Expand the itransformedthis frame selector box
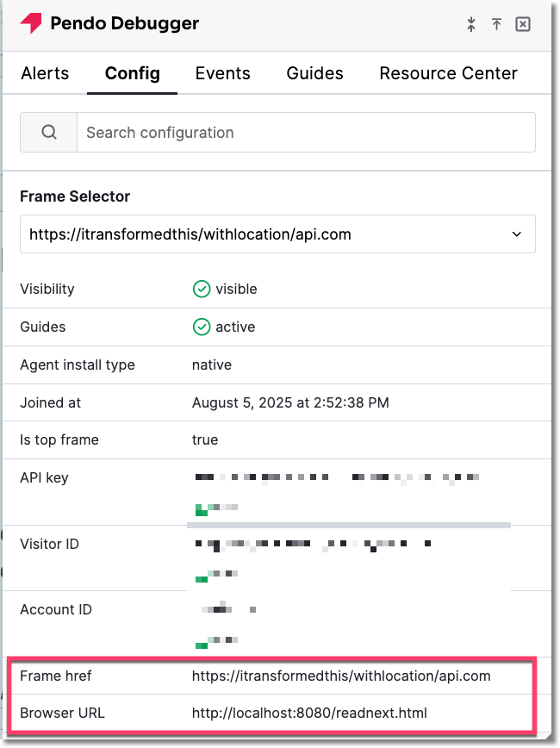 pos(277,234)
